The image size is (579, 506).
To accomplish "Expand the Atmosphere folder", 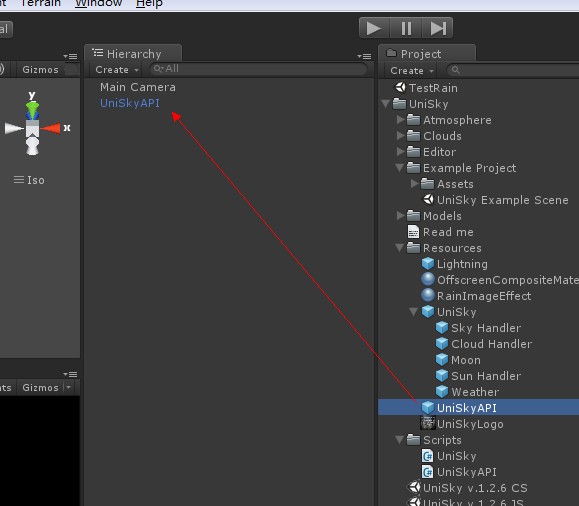I will pyautogui.click(x=400, y=120).
